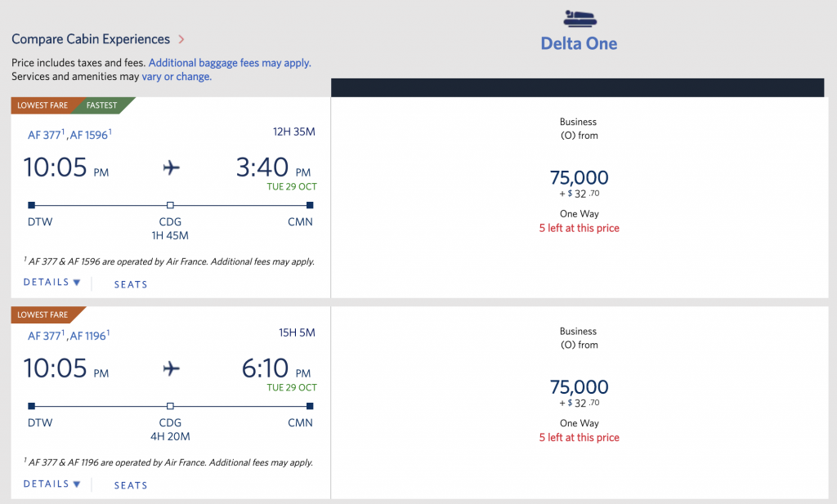The width and height of the screenshot is (837, 504).
Task: Select 75,000 miles fare for second flight
Action: (x=580, y=386)
